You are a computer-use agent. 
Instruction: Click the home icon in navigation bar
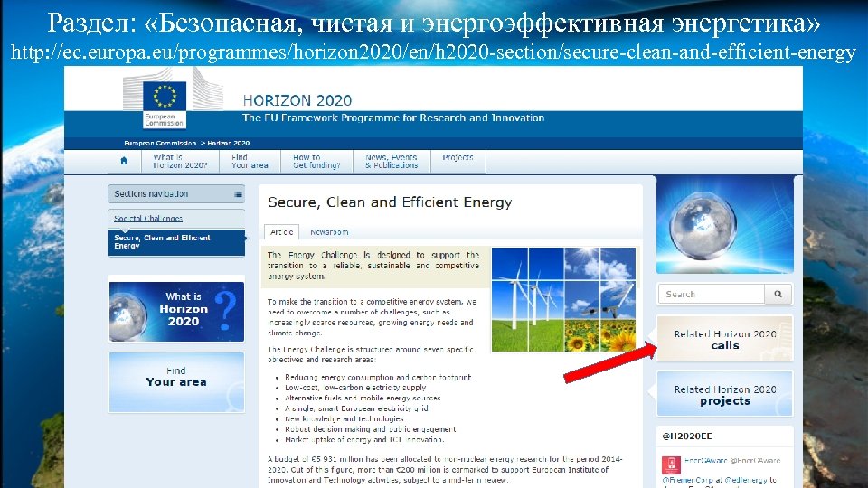pos(124,161)
